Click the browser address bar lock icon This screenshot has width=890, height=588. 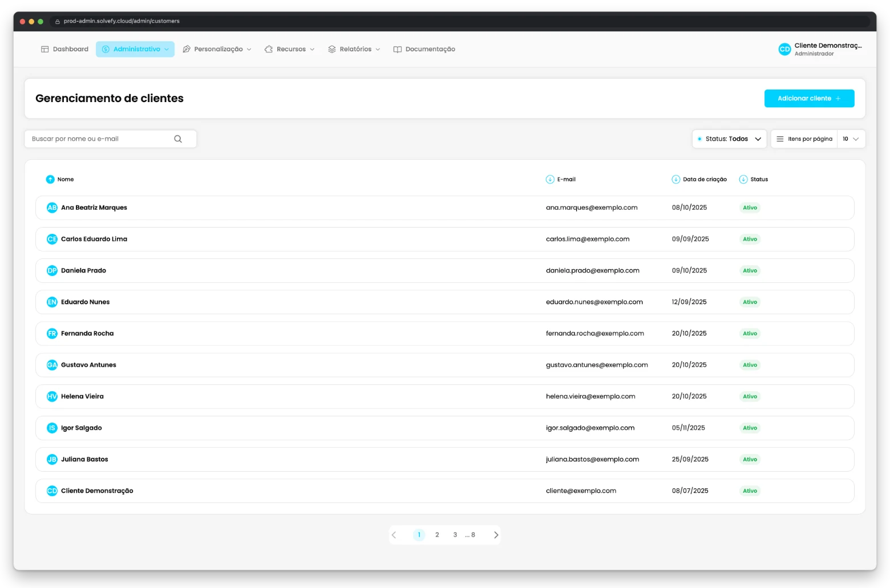[x=57, y=21]
